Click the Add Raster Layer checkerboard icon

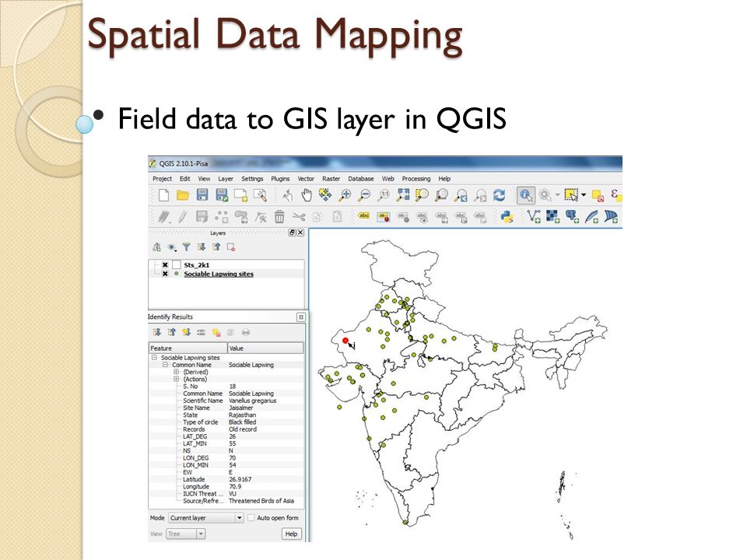(x=552, y=217)
